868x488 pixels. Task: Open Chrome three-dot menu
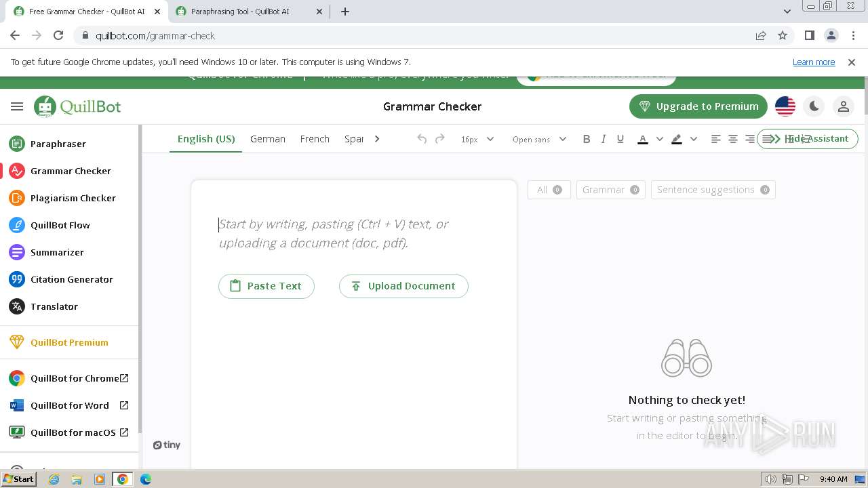[x=852, y=36]
